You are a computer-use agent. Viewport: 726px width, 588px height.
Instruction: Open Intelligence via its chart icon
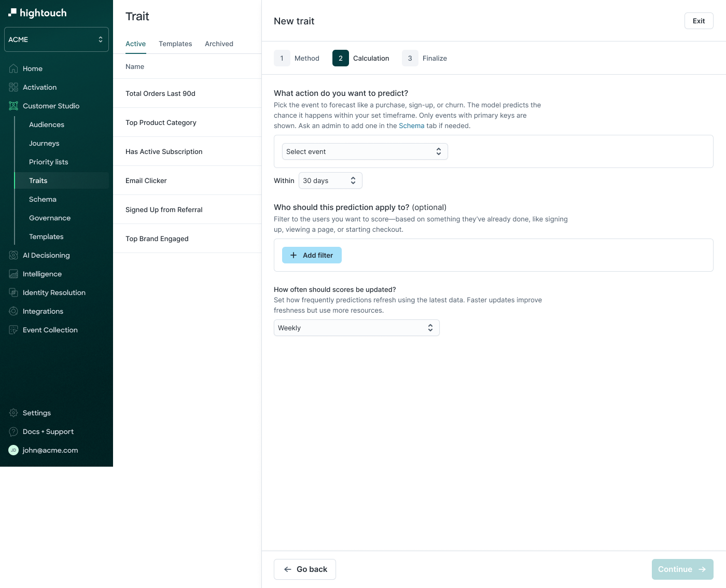(x=13, y=274)
